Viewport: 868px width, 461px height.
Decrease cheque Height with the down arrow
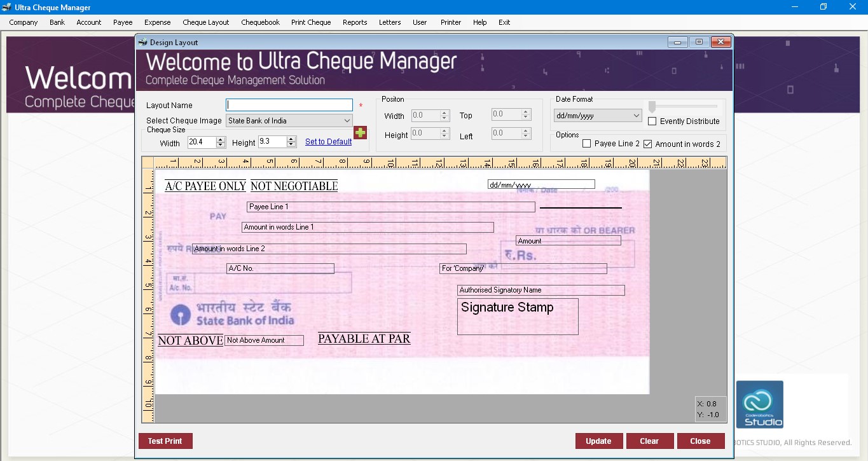click(291, 145)
